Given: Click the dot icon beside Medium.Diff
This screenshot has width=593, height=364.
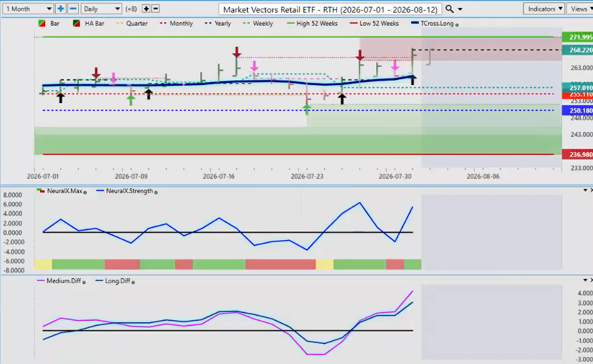Looking at the screenshot, I should pyautogui.click(x=84, y=282).
